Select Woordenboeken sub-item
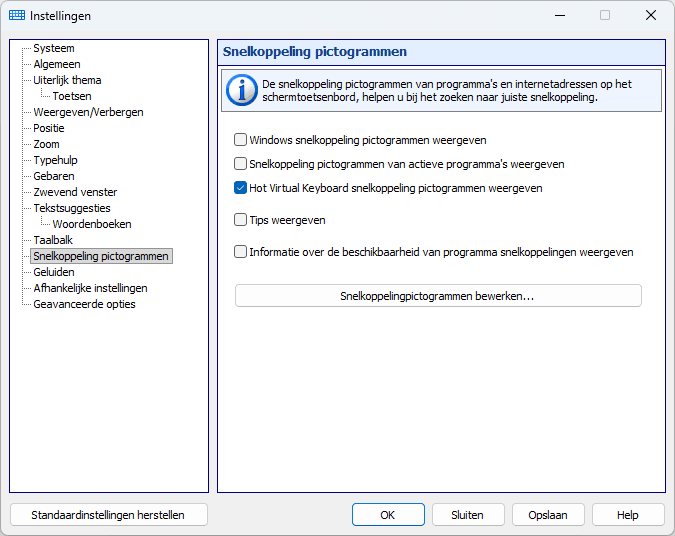This screenshot has width=675, height=536. point(92,224)
